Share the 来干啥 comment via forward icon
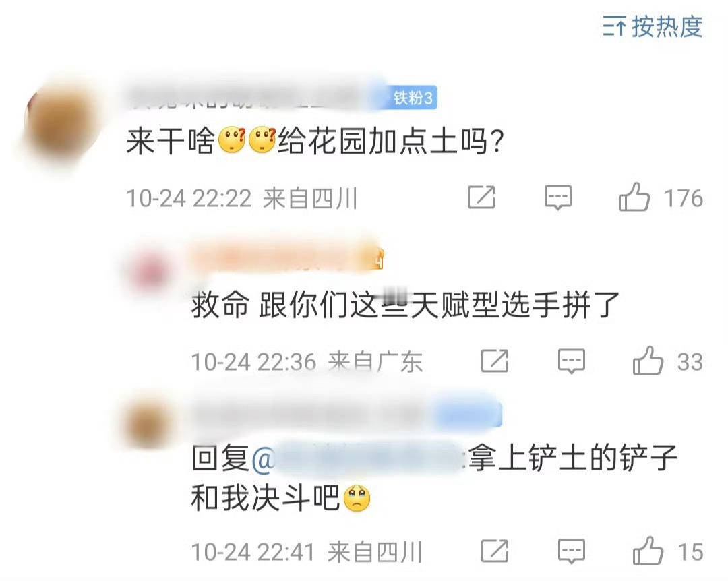Viewport: 728px width, 581px height. click(481, 197)
